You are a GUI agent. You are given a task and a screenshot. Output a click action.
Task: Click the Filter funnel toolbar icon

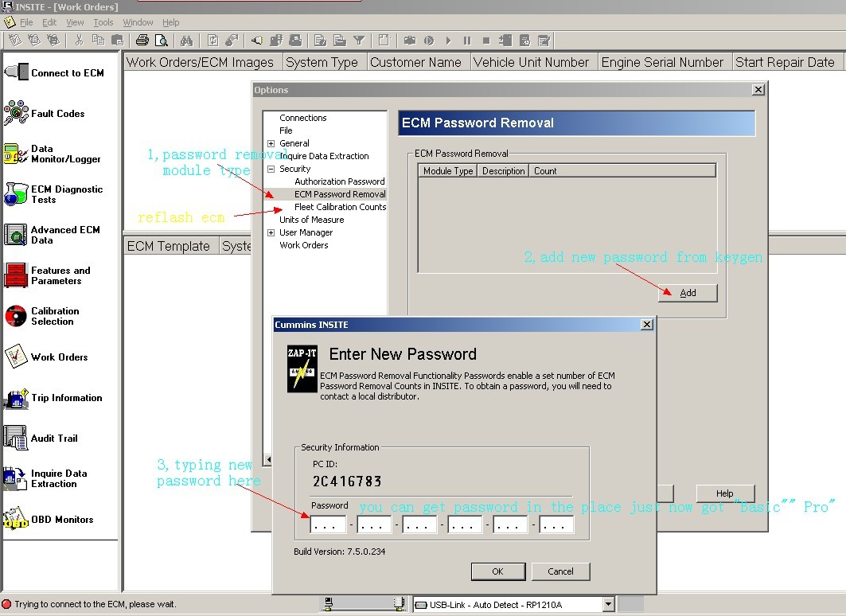[x=359, y=41]
